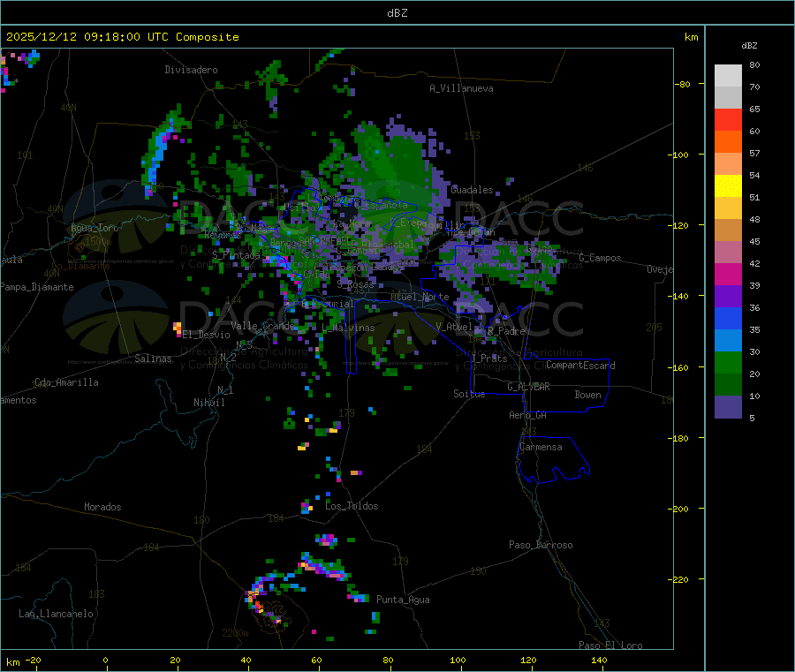Click the y-axis tick label -200
The image size is (795, 672).
pyautogui.click(x=678, y=510)
